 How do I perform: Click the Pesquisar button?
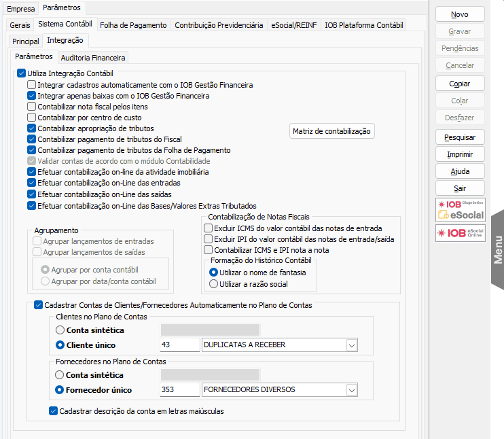460,137
